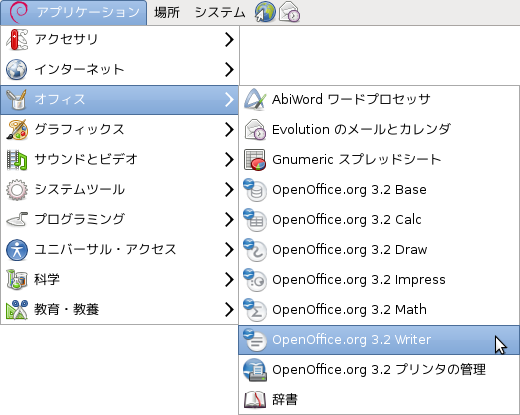Viewport: 520px width, 415px height.
Task: Click the OpenOffice.org Impress icon
Action: pyautogui.click(x=255, y=280)
